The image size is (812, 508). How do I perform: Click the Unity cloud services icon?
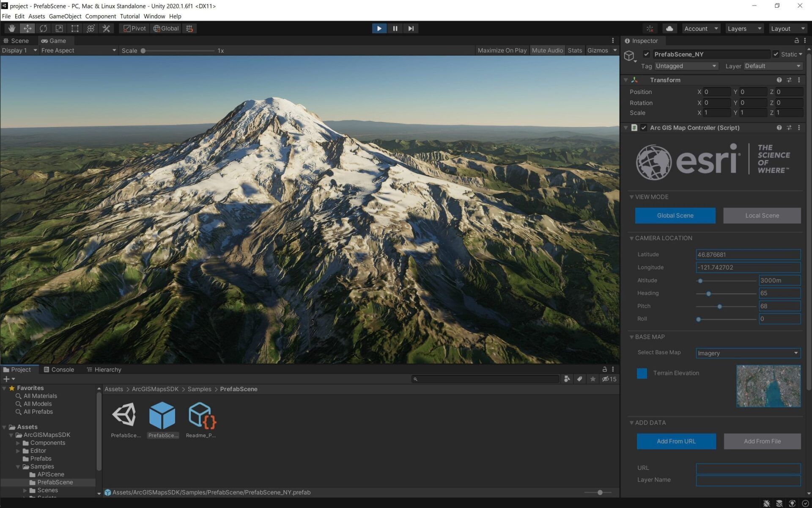point(669,28)
